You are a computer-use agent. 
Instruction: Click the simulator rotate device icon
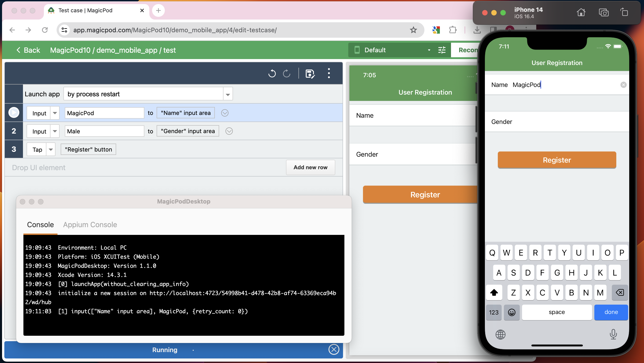point(624,12)
